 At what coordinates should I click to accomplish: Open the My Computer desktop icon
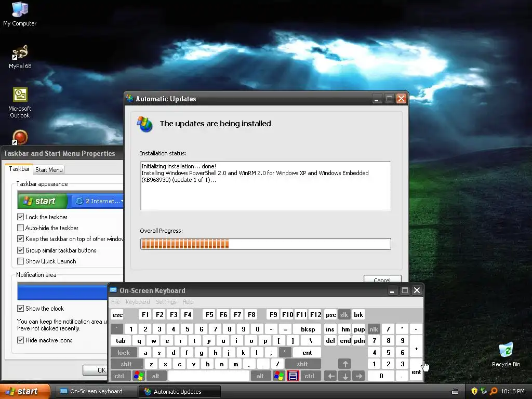[x=20, y=14]
